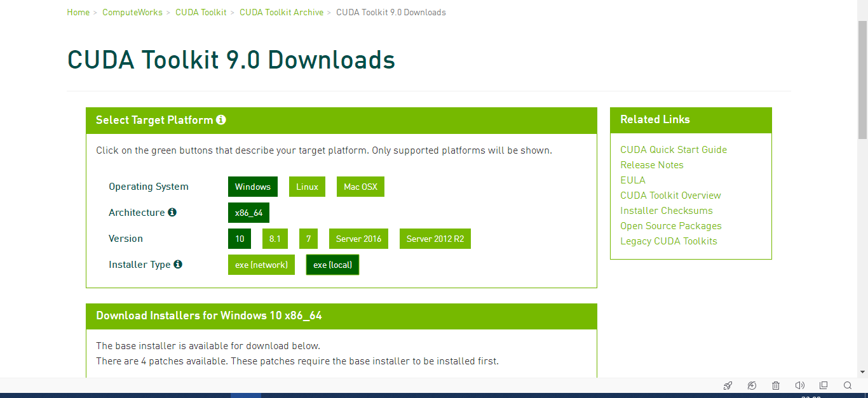
Task: Choose Windows version 10
Action: 240,239
